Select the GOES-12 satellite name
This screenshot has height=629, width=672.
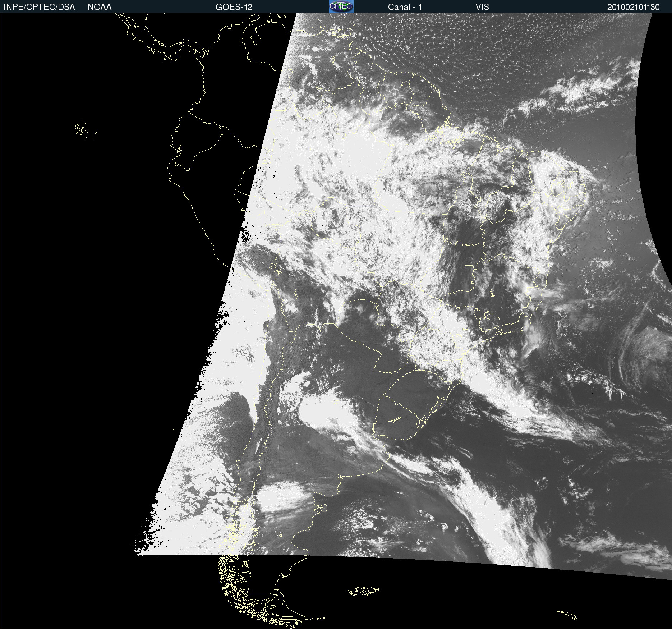tap(234, 7)
